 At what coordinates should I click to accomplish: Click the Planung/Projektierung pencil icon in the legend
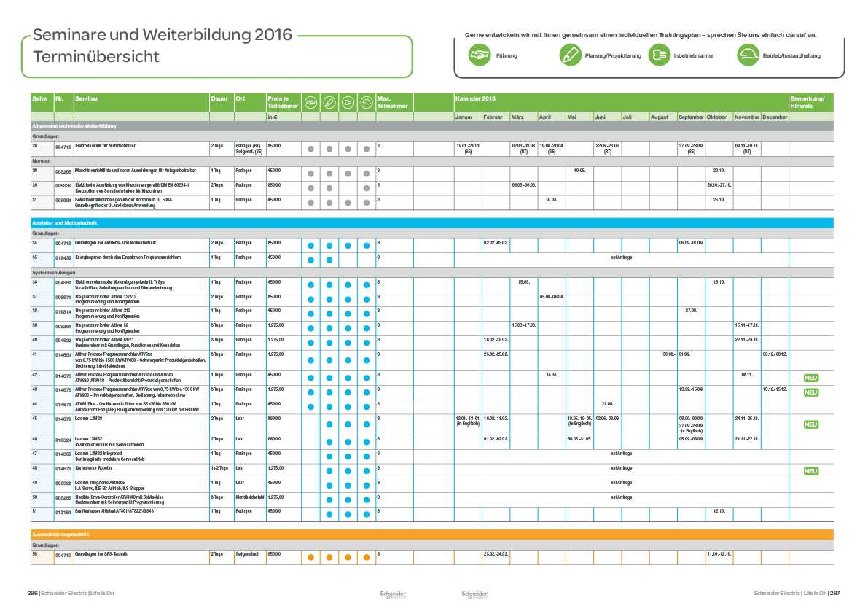[x=570, y=55]
